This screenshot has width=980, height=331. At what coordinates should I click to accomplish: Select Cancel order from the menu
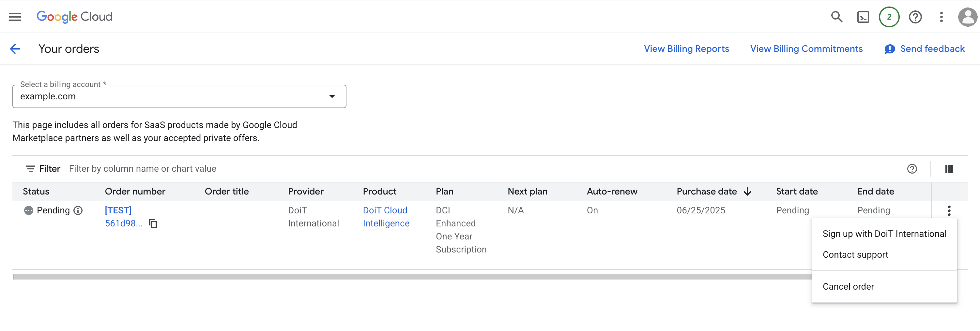tap(848, 287)
